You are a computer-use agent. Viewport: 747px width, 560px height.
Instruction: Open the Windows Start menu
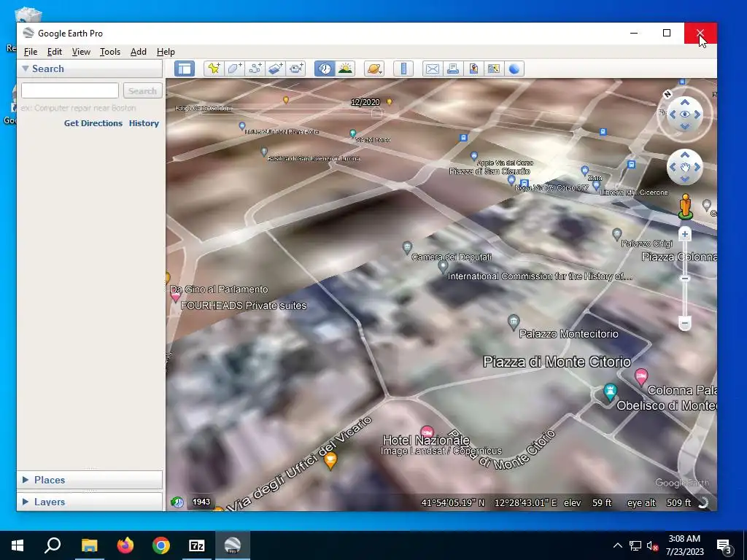(18, 545)
